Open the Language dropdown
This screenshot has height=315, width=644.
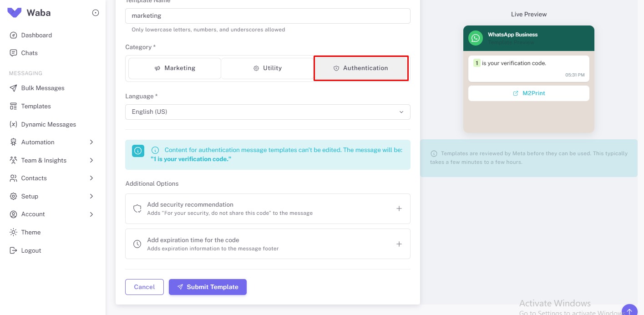click(268, 112)
